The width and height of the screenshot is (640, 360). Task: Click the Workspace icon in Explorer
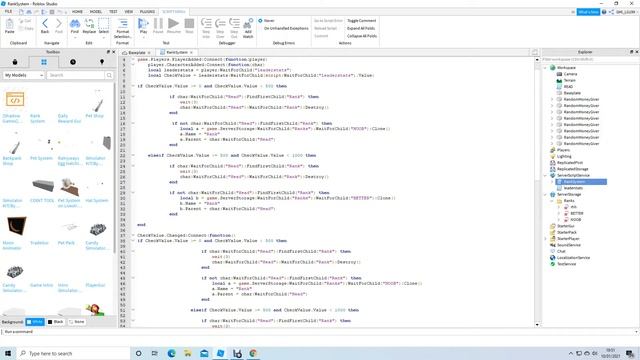click(553, 68)
